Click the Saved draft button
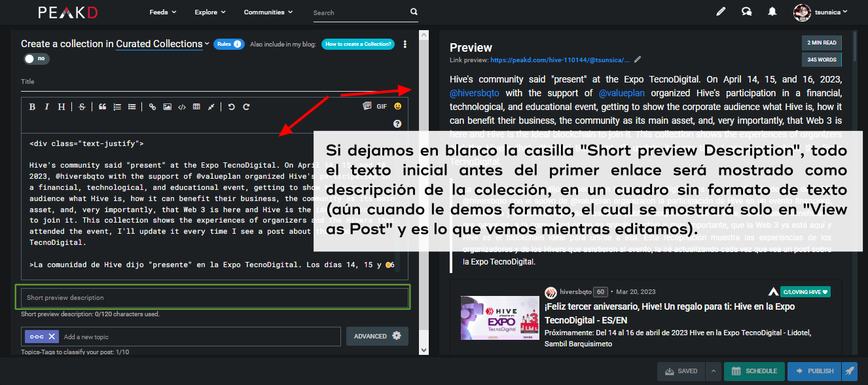Viewport: 868px width, 385px height. point(681,371)
